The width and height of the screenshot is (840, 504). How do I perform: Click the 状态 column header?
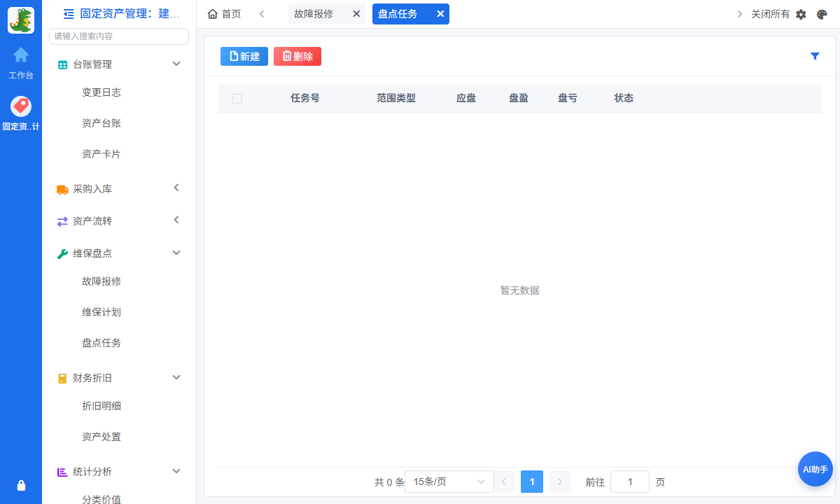624,98
